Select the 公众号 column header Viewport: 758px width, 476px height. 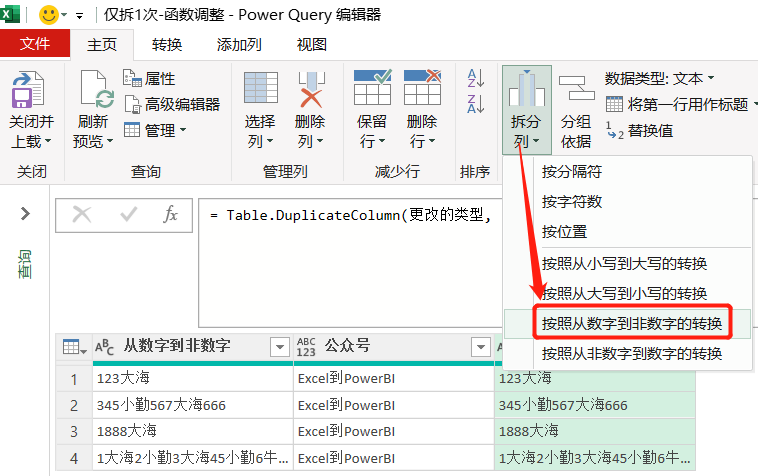click(x=348, y=345)
